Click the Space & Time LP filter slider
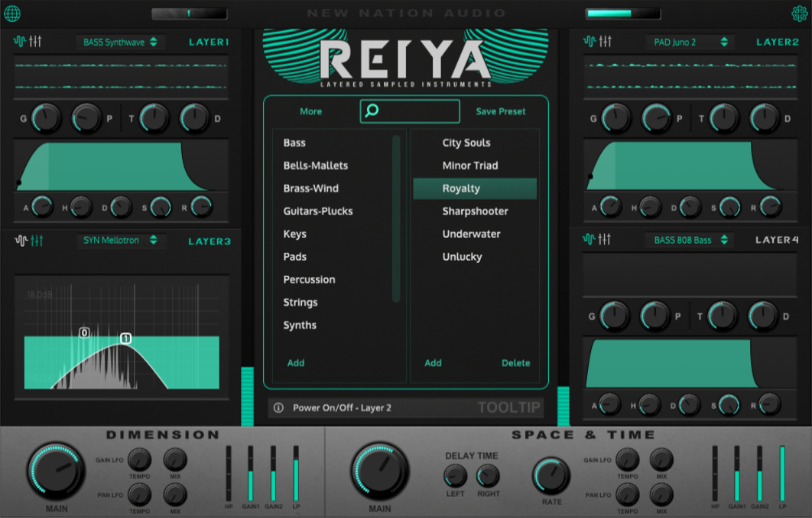 click(x=783, y=473)
